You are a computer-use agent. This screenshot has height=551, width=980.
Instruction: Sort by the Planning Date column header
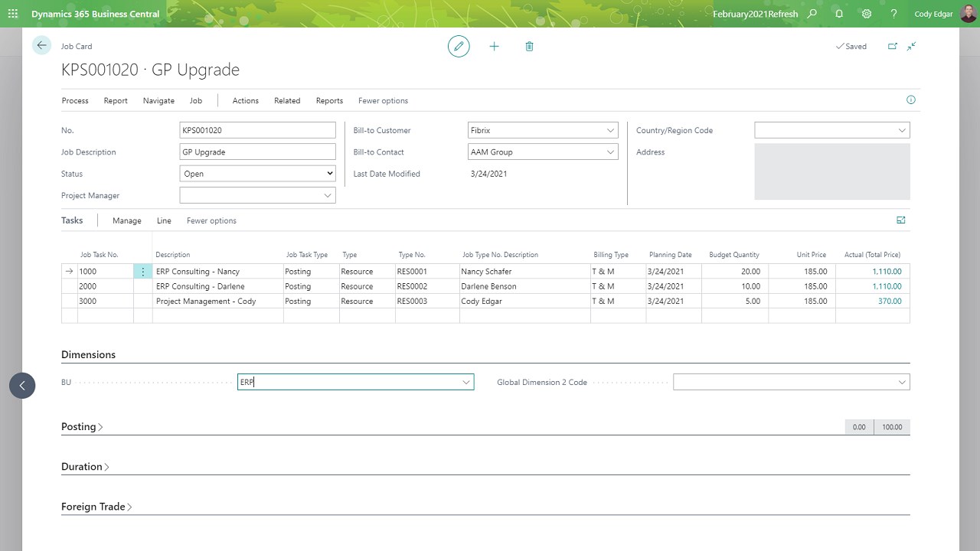[670, 255]
